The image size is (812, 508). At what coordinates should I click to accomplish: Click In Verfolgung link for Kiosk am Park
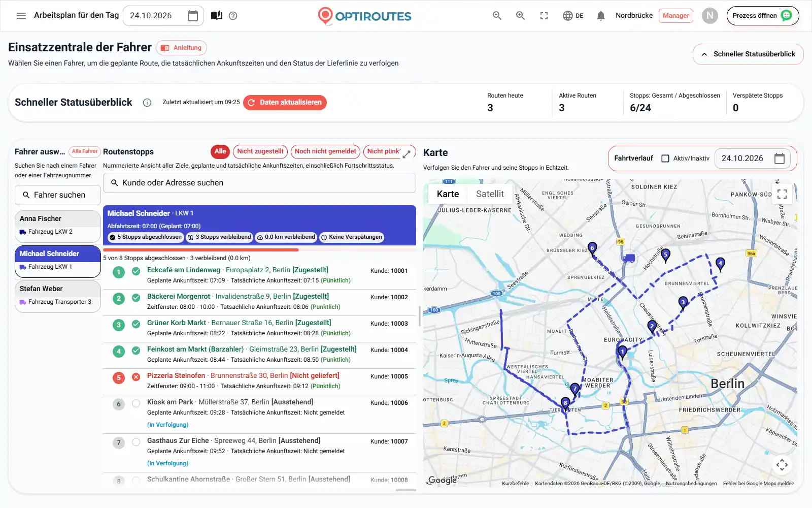[x=167, y=425]
